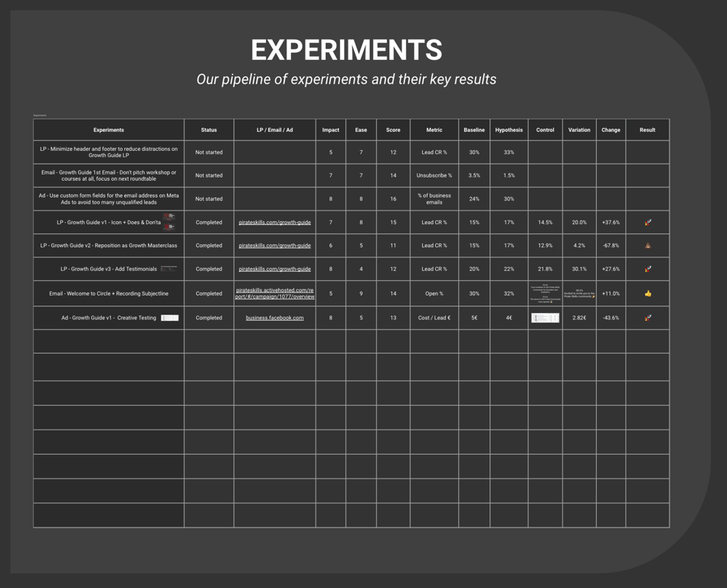
Task: Select the 'Ad - Growth Guide v1 - Creative Testing' text
Action: pyautogui.click(x=109, y=318)
